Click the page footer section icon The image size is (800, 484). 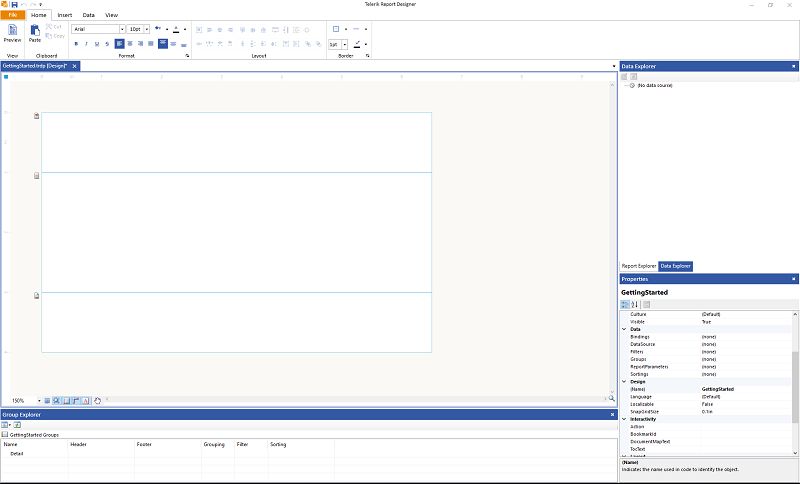37,295
